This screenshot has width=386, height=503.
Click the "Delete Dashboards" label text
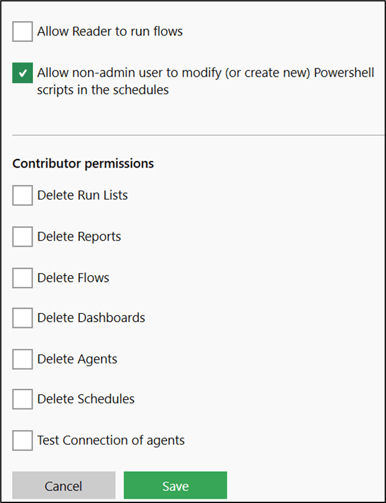(91, 318)
